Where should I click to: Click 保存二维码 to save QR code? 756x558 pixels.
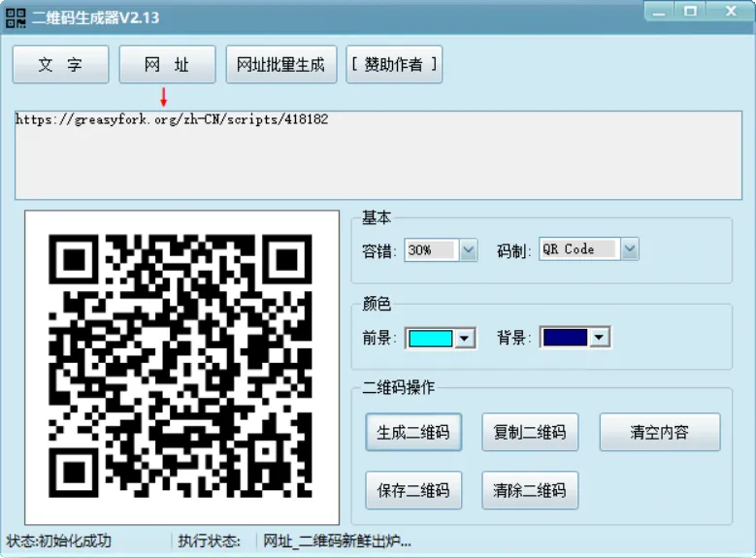[413, 490]
